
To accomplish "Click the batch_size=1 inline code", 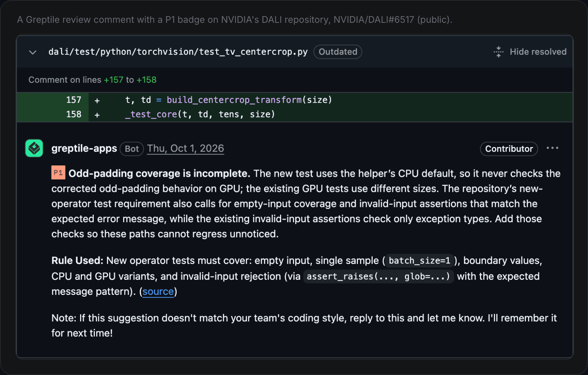I will (419, 261).
